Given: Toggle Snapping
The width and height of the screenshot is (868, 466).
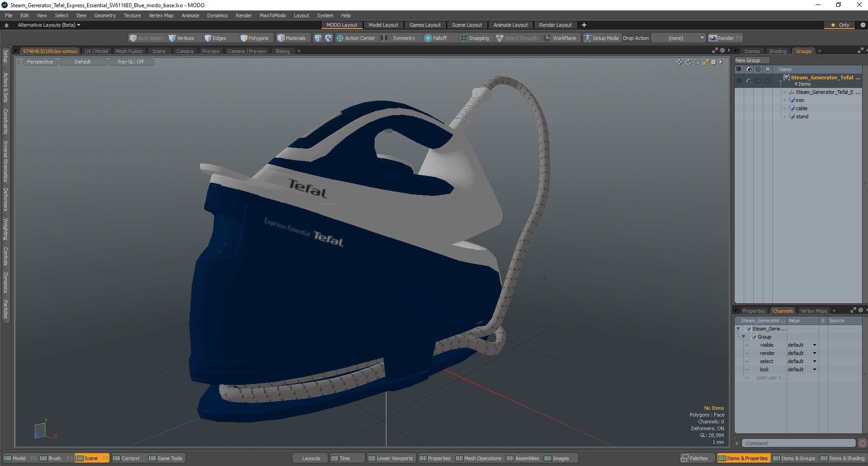Looking at the screenshot, I should pos(475,38).
